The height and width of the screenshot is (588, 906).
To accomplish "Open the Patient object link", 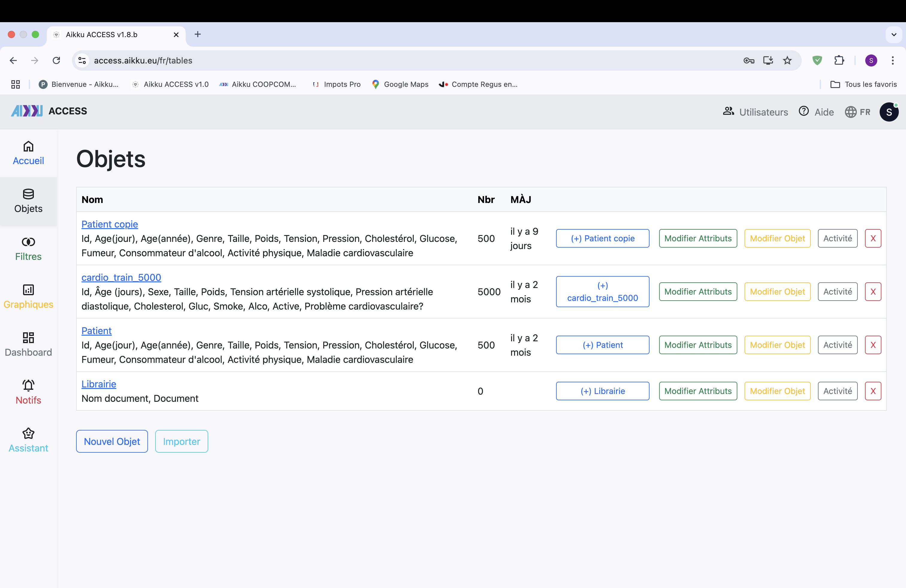I will 96,331.
